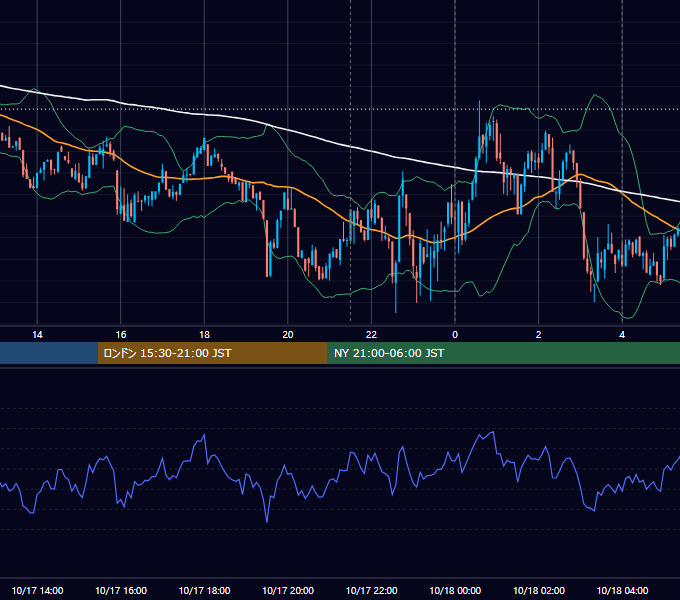Click the hour label 2 on chart axis

(538, 335)
